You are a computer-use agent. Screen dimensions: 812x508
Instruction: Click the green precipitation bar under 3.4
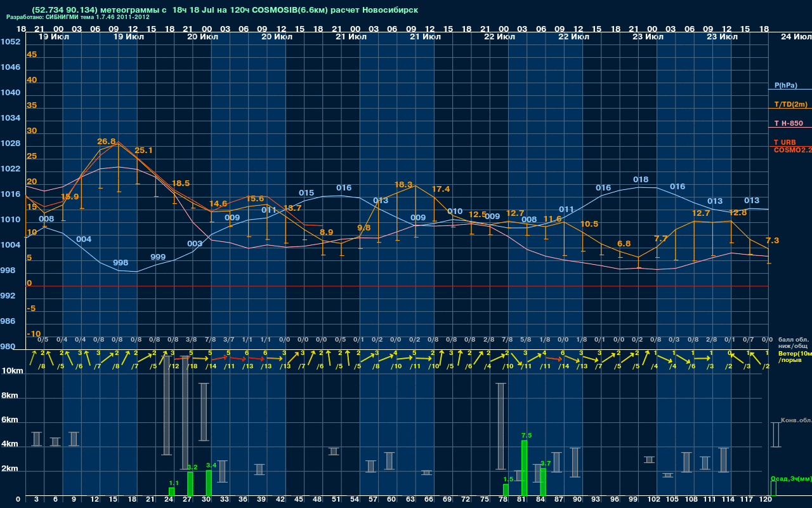click(x=209, y=483)
